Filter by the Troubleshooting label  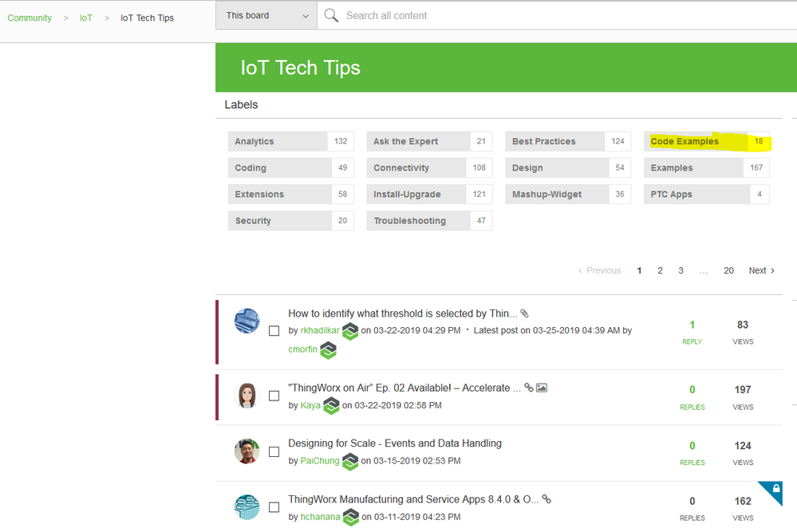(429, 220)
